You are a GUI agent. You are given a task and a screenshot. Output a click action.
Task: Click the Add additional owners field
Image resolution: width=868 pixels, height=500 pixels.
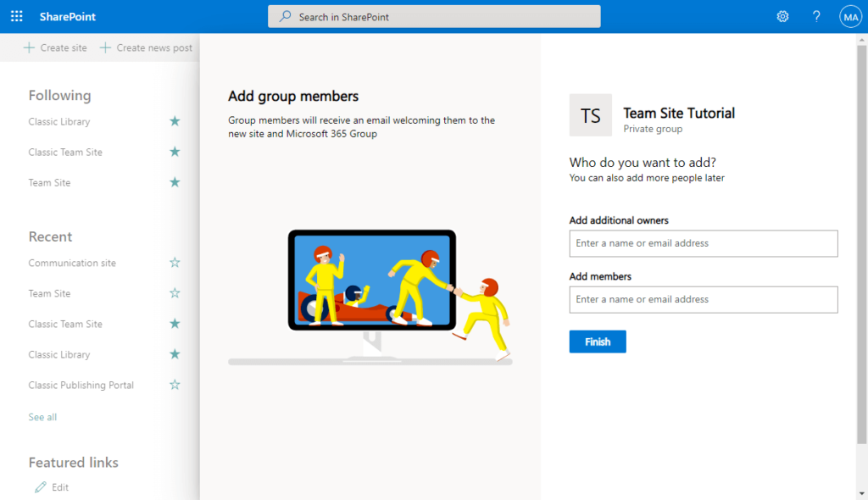(x=703, y=243)
